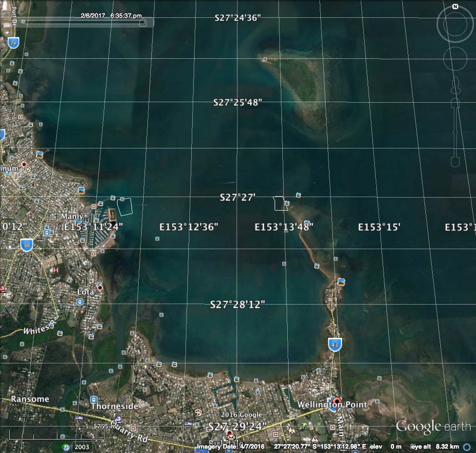Click the Manly place label
This screenshot has height=453, width=476.
tap(71, 217)
